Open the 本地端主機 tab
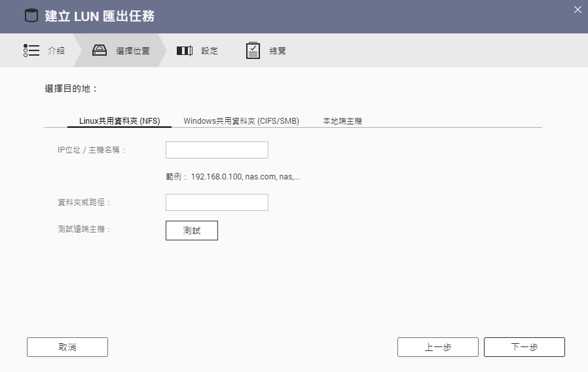Screen dimensions: 588x372 point(342,121)
